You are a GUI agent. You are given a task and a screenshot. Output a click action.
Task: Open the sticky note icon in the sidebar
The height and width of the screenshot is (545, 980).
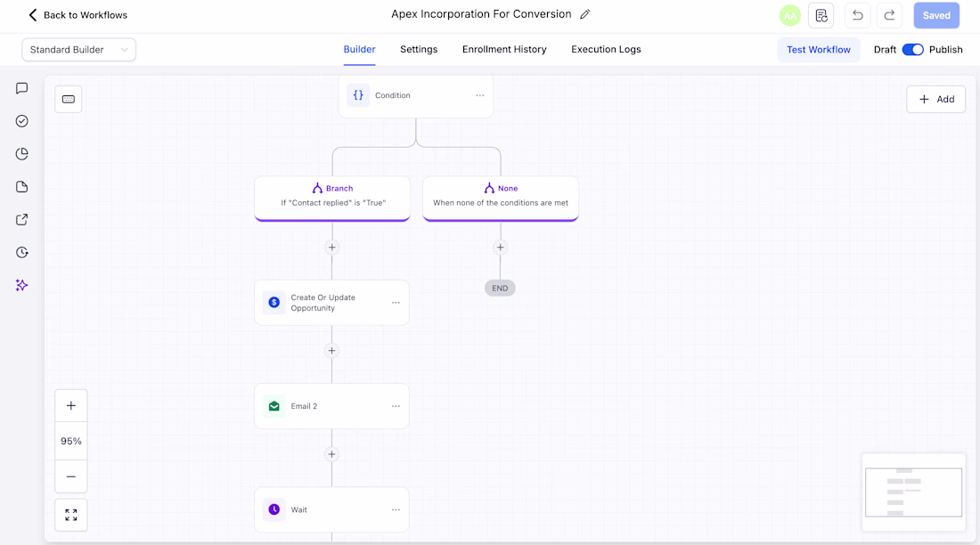tap(22, 187)
